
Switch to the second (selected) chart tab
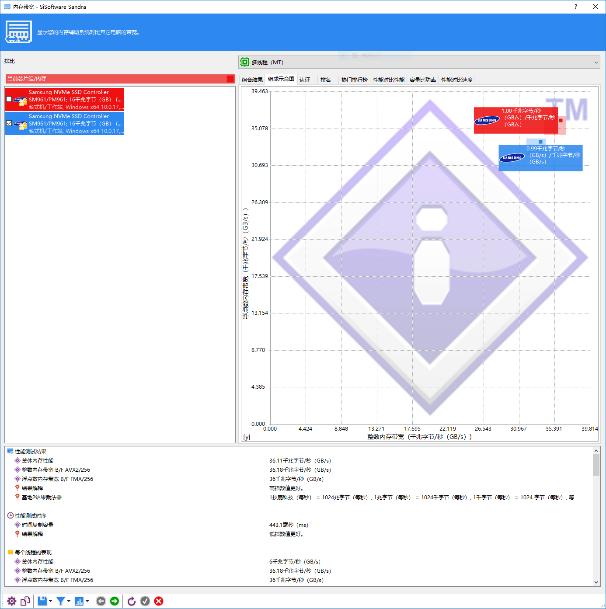coord(281,79)
